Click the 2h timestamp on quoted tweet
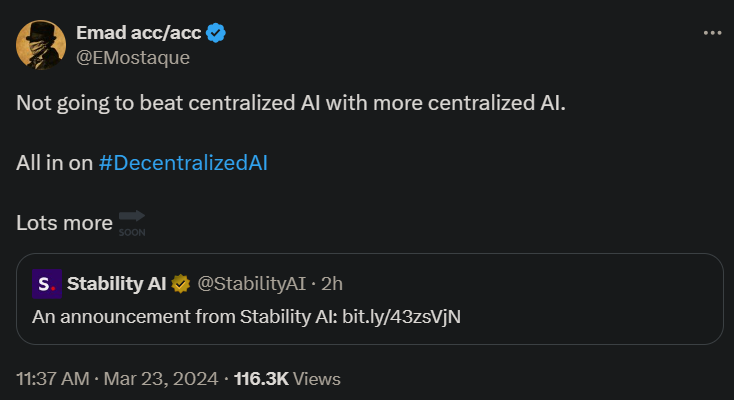The width and height of the screenshot is (734, 400). [332, 284]
